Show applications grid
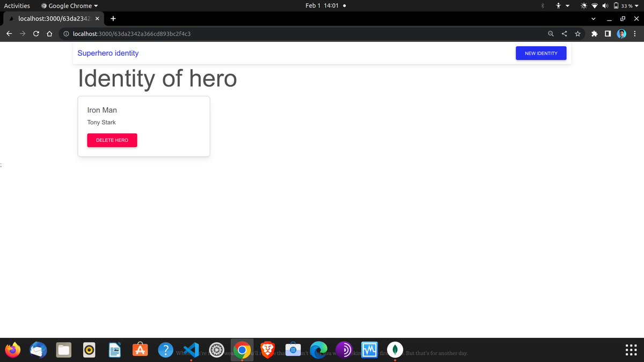Image resolution: width=644 pixels, height=362 pixels. tap(631, 350)
